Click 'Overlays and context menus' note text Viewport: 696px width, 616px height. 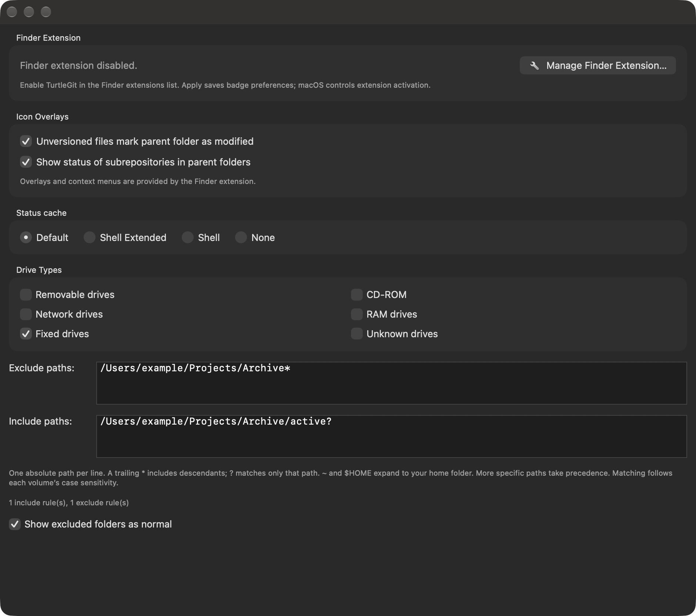click(x=138, y=181)
